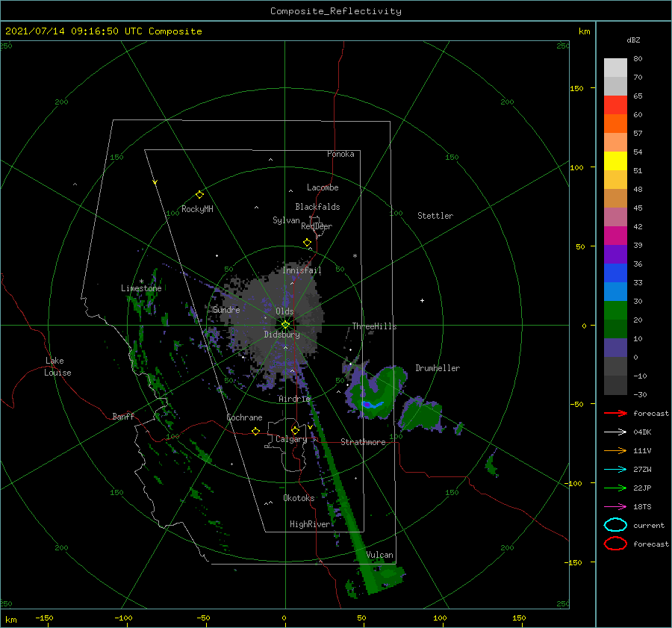Click the asterisk marker above Limestone
This screenshot has width=672, height=628.
(141, 282)
